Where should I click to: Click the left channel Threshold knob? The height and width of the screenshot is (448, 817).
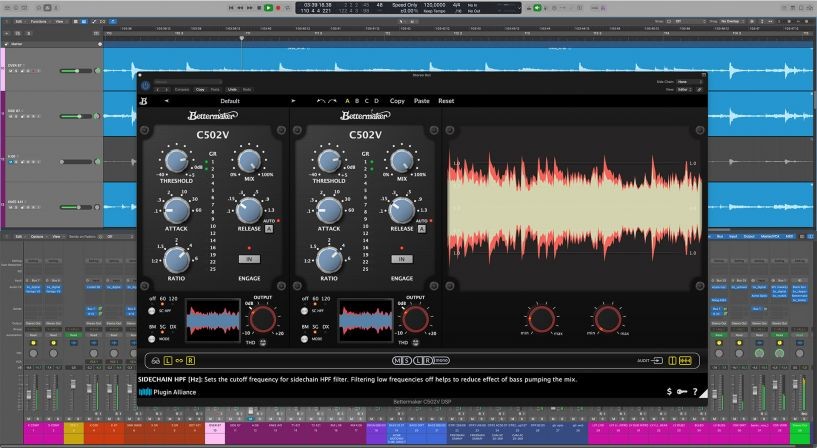tap(176, 160)
